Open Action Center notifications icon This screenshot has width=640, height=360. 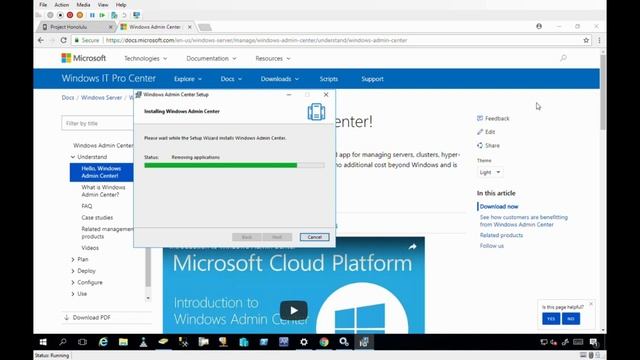(x=594, y=342)
